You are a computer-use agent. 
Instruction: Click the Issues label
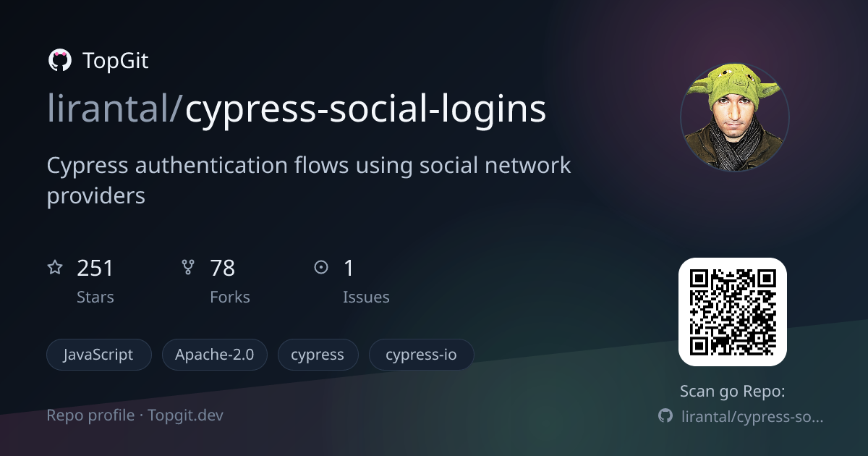tap(366, 297)
